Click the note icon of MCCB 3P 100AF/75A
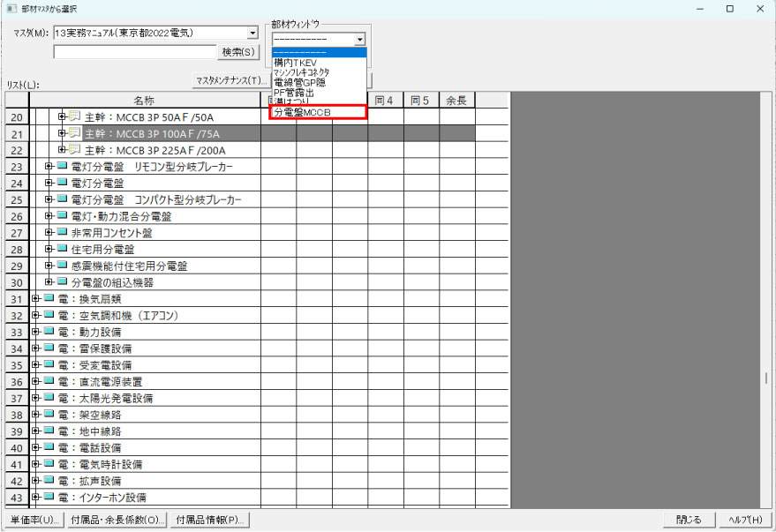 click(x=74, y=132)
